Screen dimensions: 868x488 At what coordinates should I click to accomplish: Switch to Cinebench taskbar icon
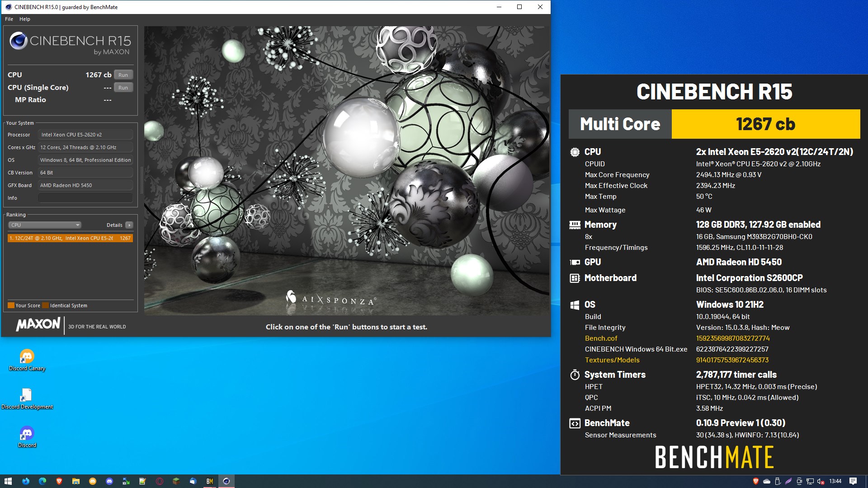(226, 481)
